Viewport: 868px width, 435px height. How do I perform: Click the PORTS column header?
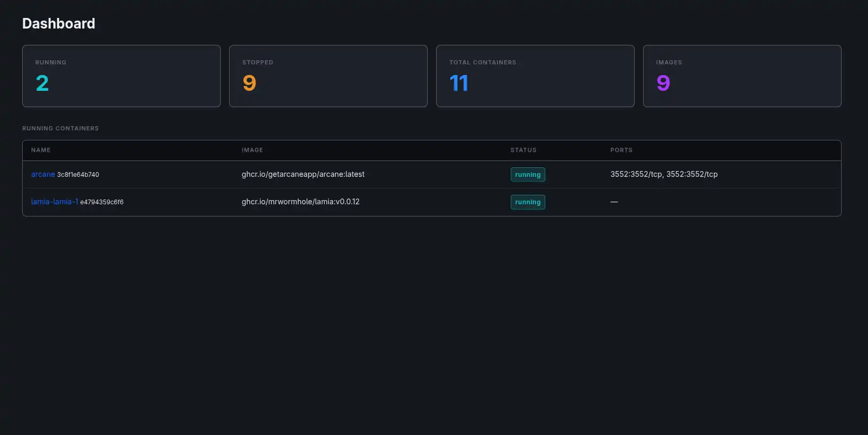pyautogui.click(x=621, y=150)
